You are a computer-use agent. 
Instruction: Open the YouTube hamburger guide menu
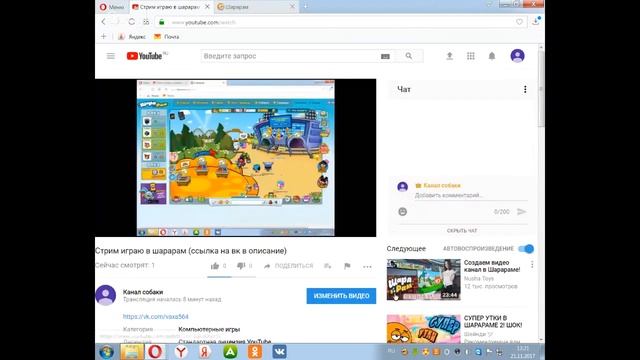(x=111, y=56)
